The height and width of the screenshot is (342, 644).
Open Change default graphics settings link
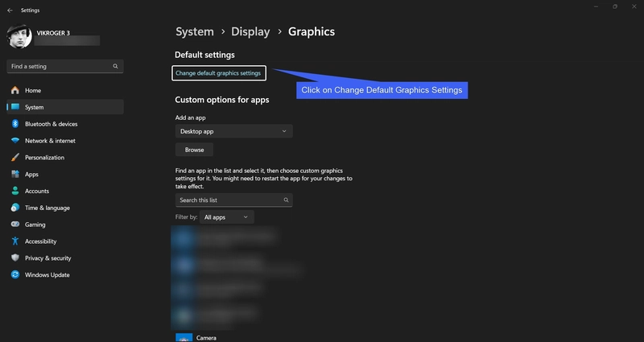218,73
